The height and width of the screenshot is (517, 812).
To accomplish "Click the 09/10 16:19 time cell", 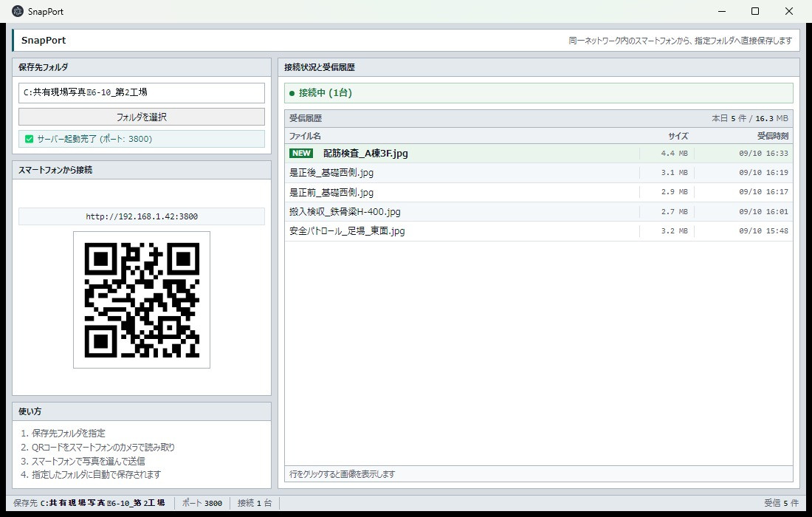I will [763, 173].
